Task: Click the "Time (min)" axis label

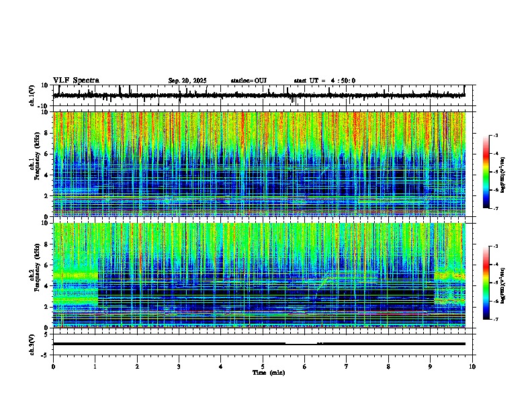Action: (x=269, y=373)
